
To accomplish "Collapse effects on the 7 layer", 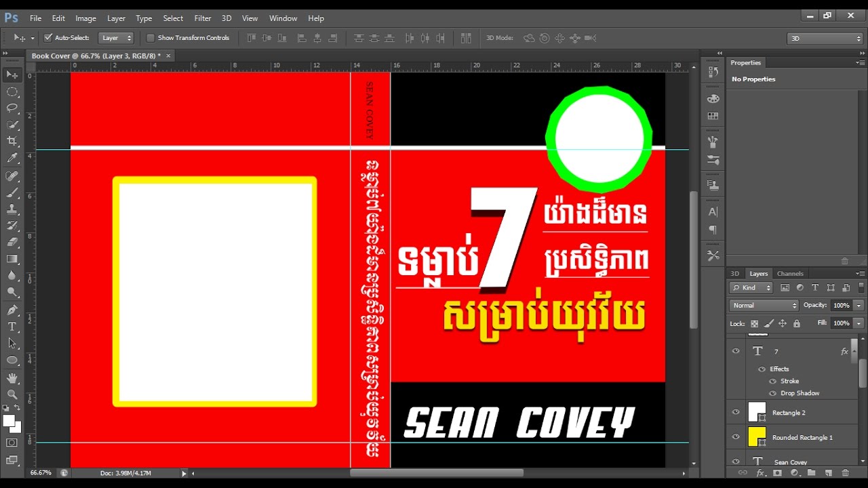I will [854, 351].
